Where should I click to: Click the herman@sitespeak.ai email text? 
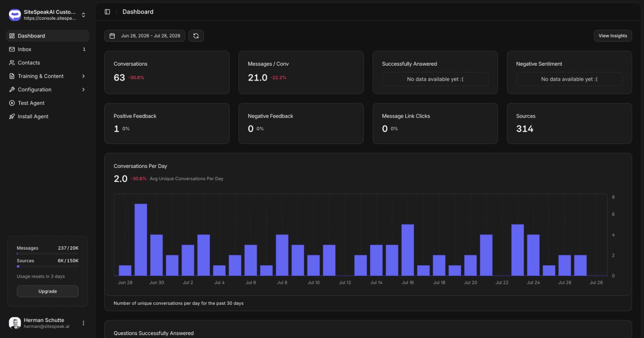click(x=46, y=326)
